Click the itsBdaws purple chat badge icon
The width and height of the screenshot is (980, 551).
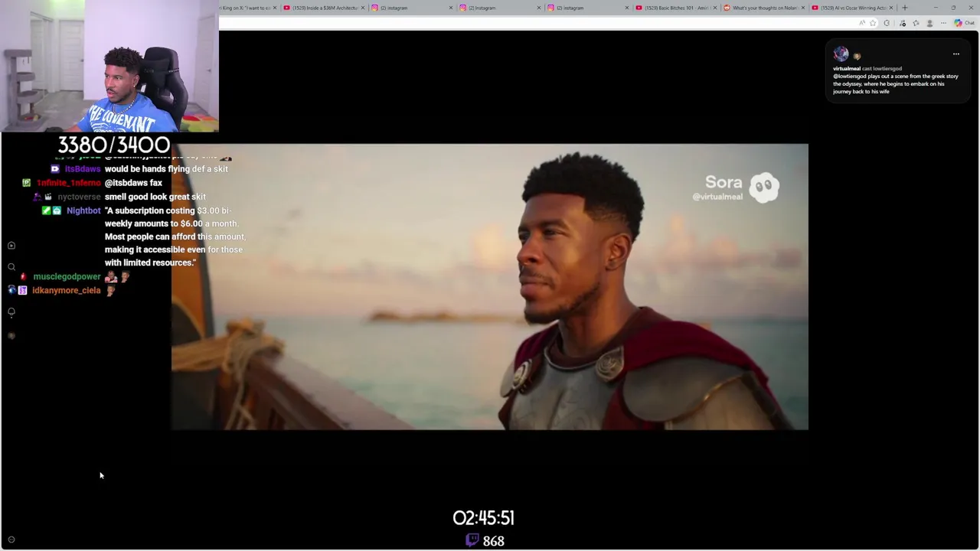55,169
